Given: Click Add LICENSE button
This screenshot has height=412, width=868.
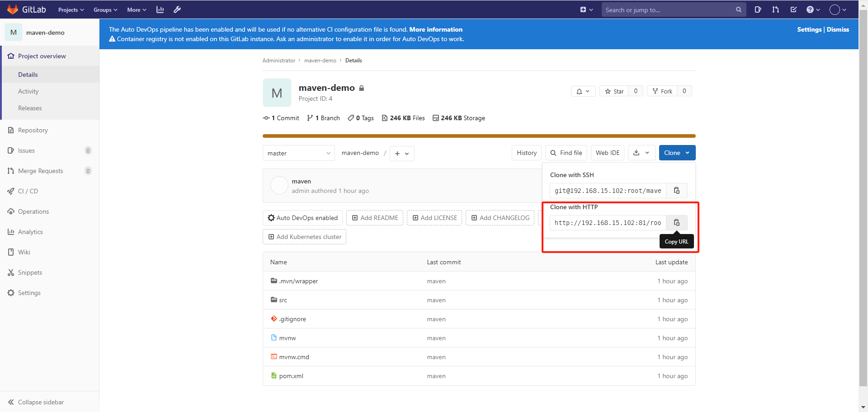Looking at the screenshot, I should [434, 218].
